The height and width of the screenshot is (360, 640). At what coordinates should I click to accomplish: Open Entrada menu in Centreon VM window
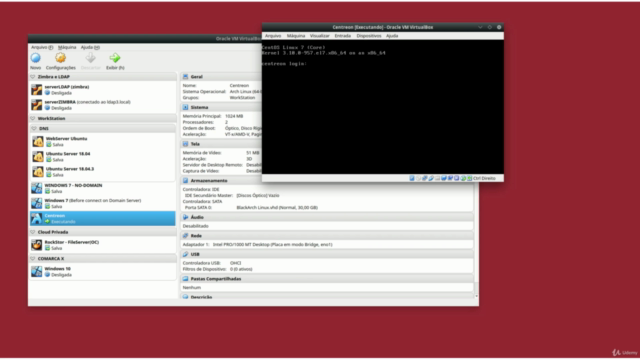pyautogui.click(x=343, y=36)
